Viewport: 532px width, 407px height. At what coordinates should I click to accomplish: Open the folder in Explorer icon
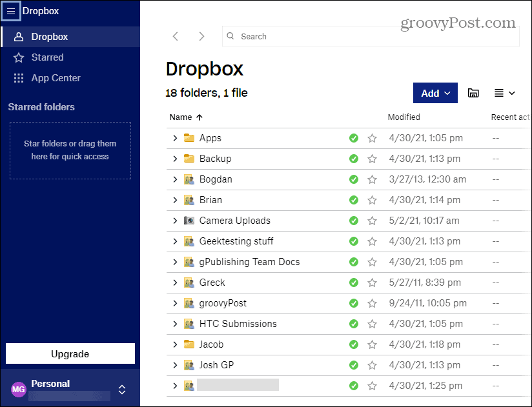pyautogui.click(x=473, y=93)
